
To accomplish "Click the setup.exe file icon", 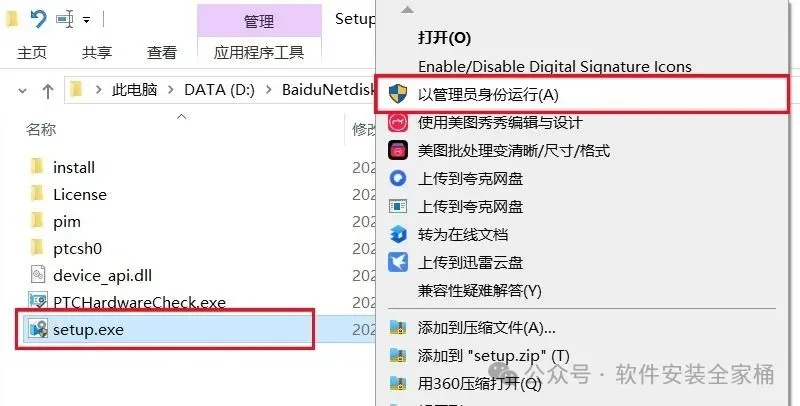I will point(38,329).
